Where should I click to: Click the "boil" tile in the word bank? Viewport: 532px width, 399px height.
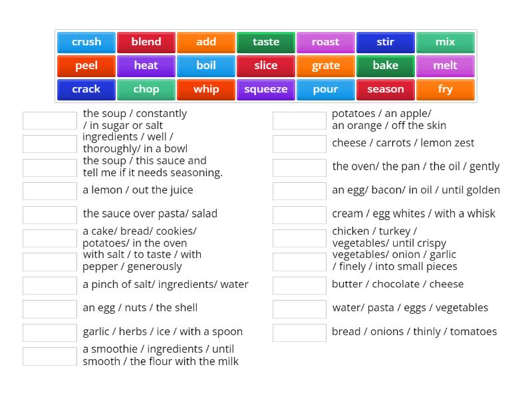205,66
